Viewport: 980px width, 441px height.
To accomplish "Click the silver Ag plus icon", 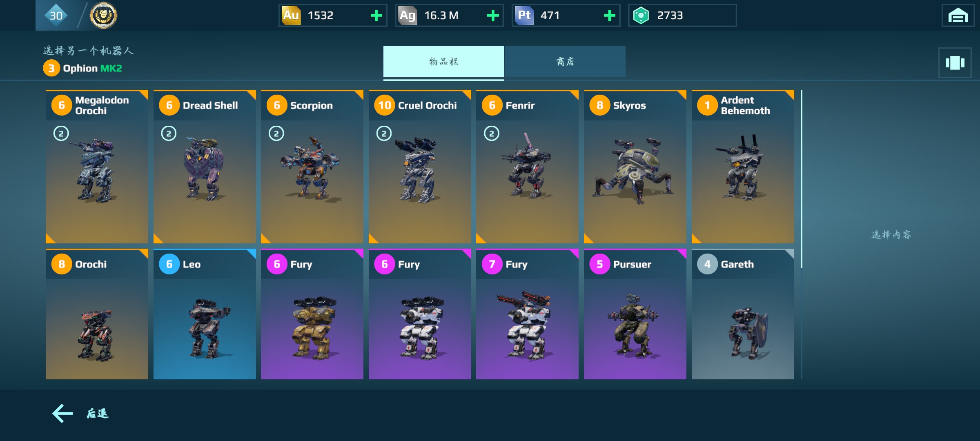I will click(x=493, y=16).
